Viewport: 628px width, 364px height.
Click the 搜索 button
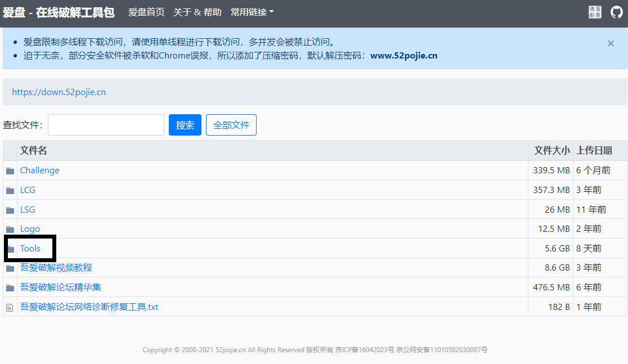click(x=185, y=125)
